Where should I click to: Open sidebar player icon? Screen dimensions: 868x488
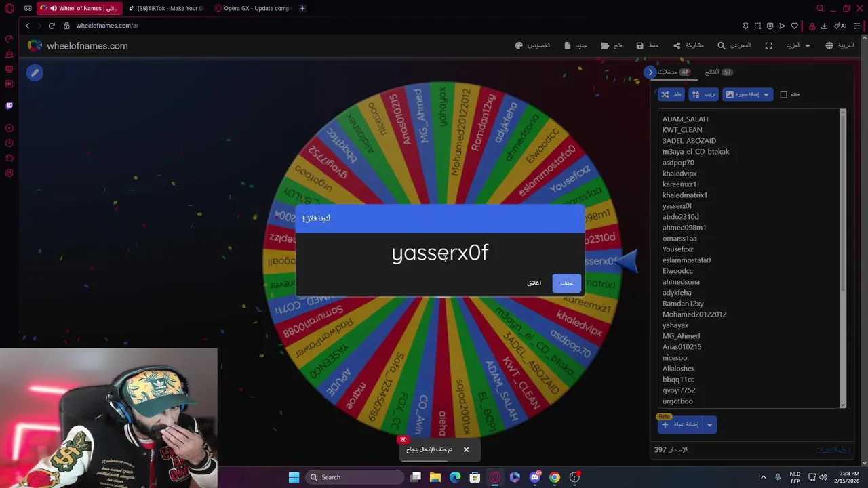tap(9, 128)
